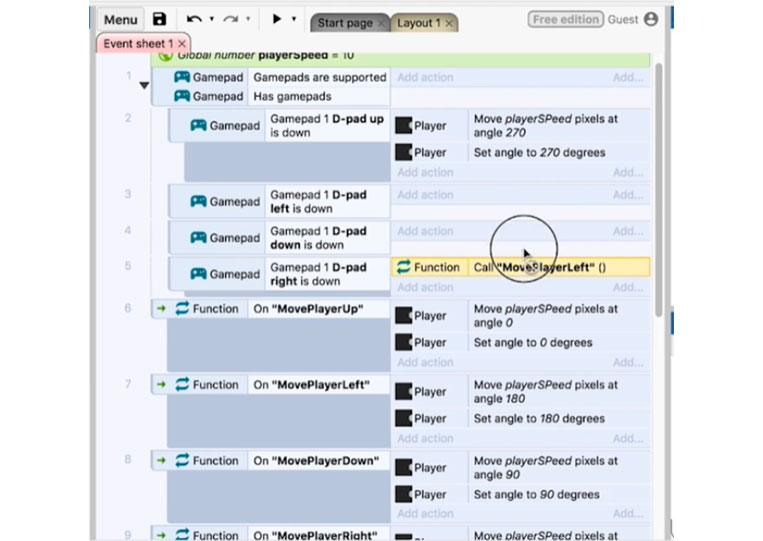Image resolution: width=763 pixels, height=541 pixels.
Task: Click the green trigger arrow of MovePlayerDown
Action: (161, 460)
